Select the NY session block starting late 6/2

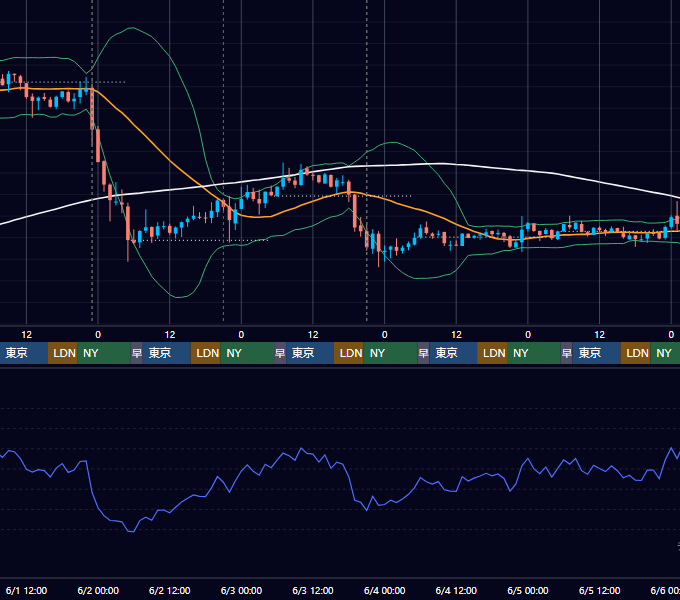pos(247,353)
